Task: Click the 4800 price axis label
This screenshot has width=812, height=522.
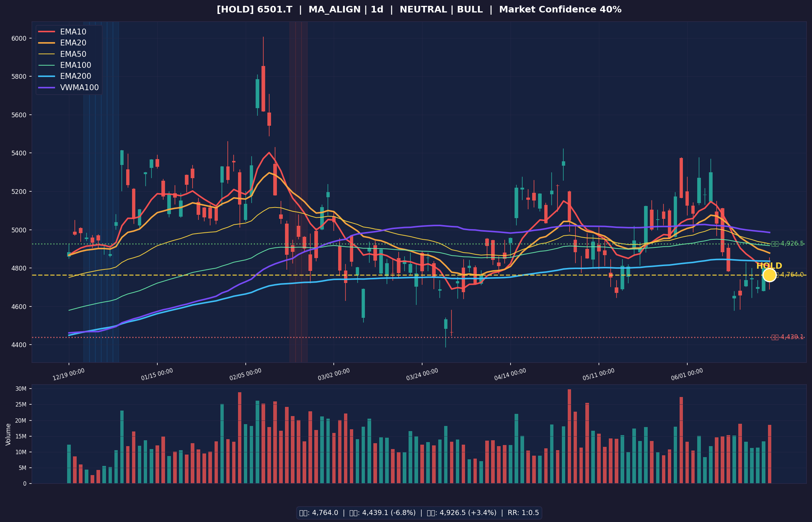Action: (19, 268)
